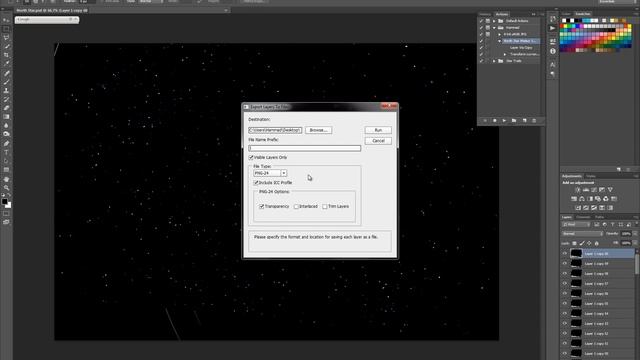Hide the Layer 1 copy 59 layer
Viewport: 640px width, 360px height.
(x=565, y=264)
